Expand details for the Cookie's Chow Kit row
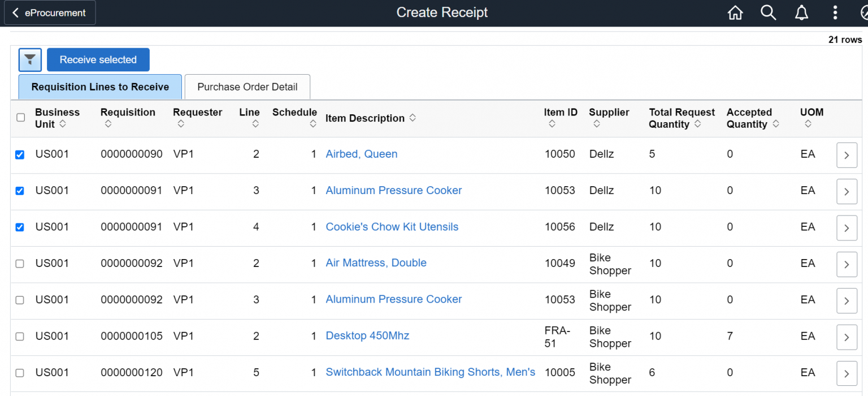The image size is (868, 396). [847, 227]
